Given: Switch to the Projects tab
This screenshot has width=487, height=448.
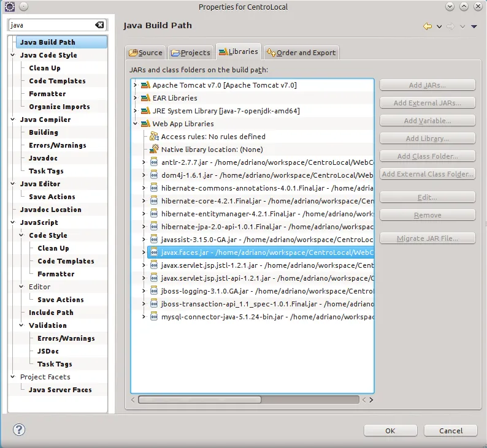Looking at the screenshot, I should click(x=190, y=53).
